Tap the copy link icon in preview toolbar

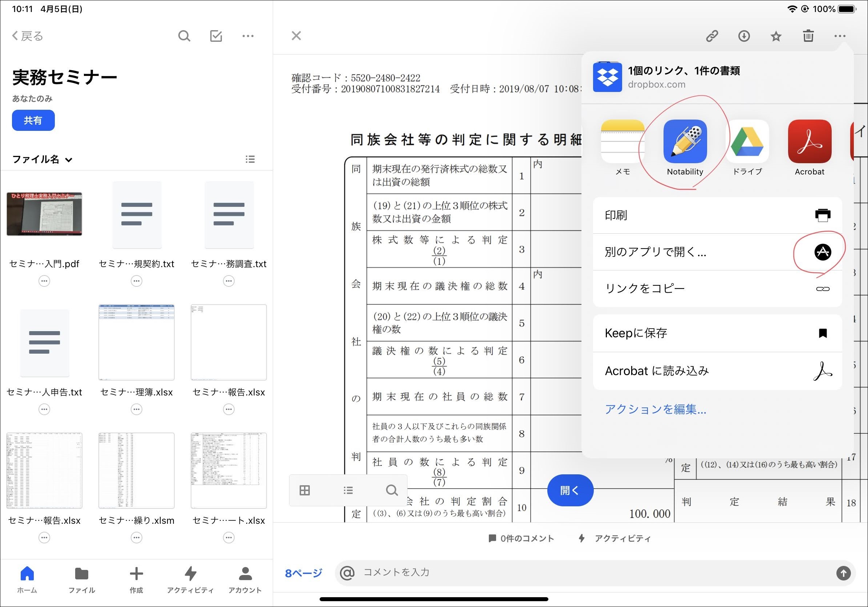point(712,36)
